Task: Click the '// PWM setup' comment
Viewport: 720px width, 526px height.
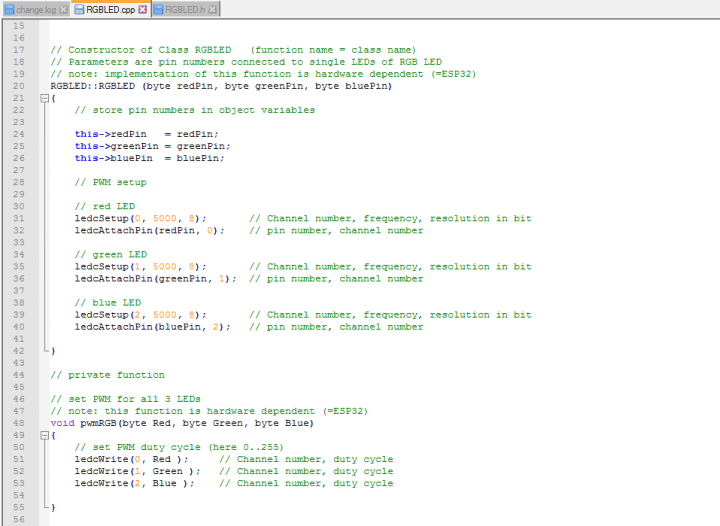Action: (x=111, y=182)
